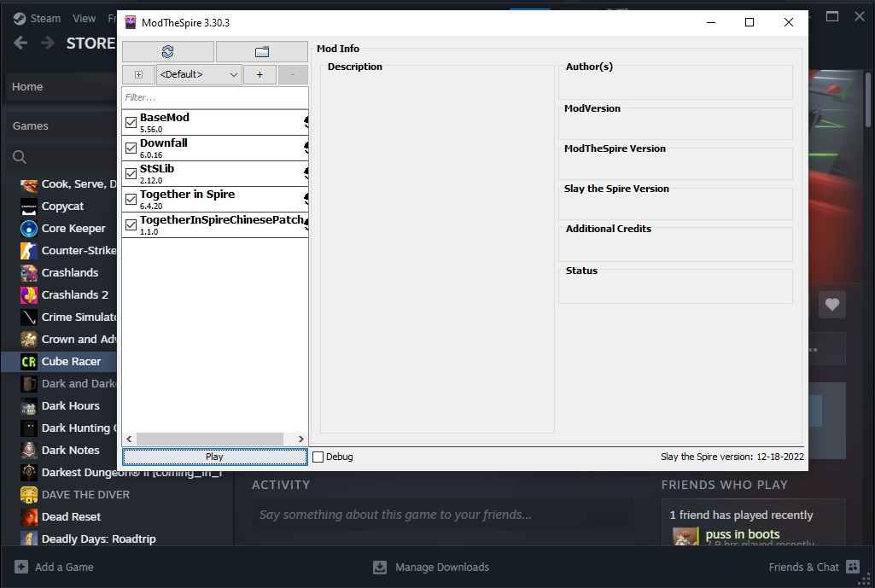875x588 pixels.
Task: Expand the <Default> profile dropdown
Action: [200, 74]
